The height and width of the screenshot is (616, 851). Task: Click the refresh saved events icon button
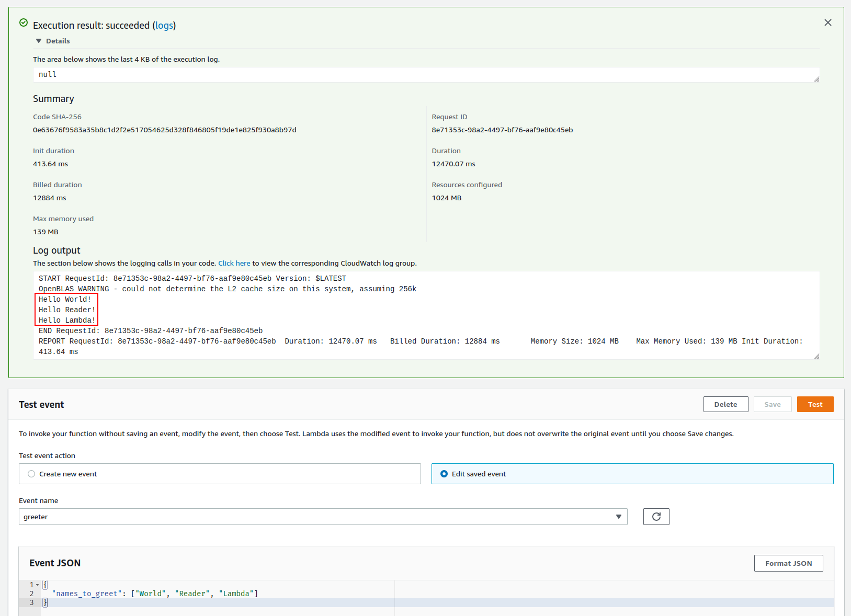(656, 517)
